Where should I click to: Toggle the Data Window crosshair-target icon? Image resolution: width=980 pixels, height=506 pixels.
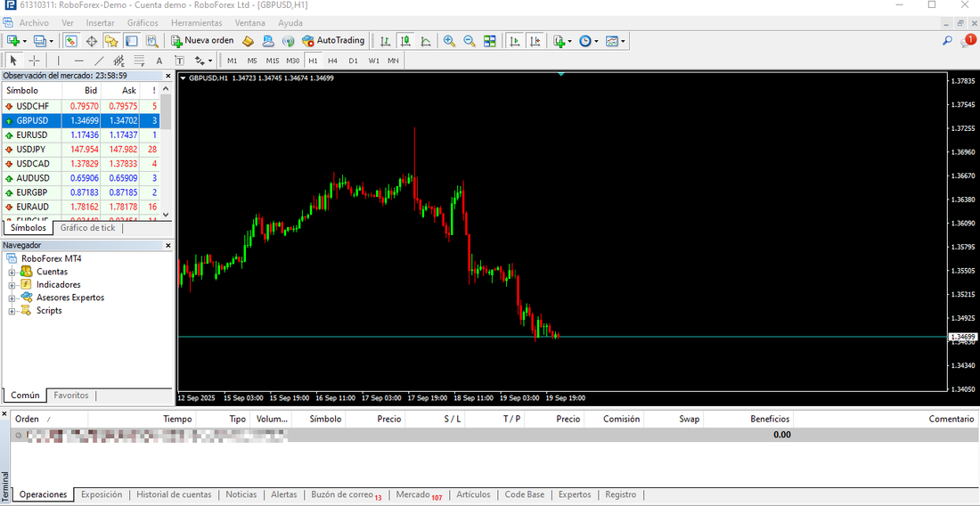click(91, 41)
